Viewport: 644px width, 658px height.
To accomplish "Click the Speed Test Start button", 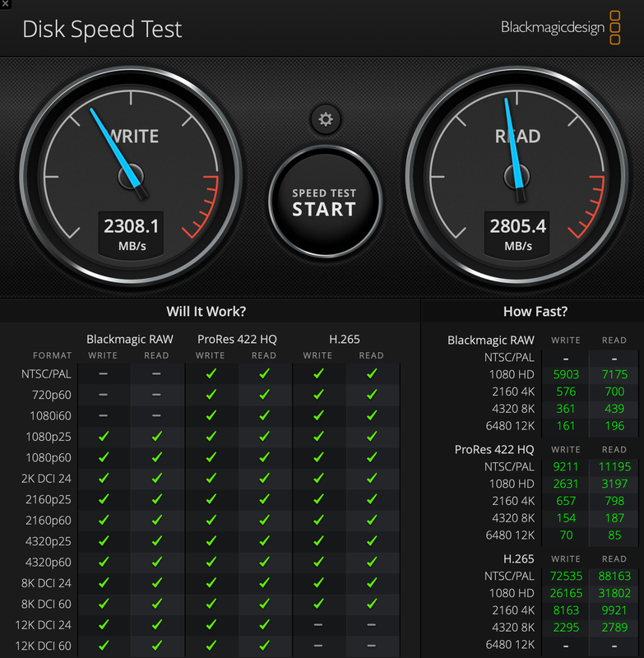I will [325, 202].
